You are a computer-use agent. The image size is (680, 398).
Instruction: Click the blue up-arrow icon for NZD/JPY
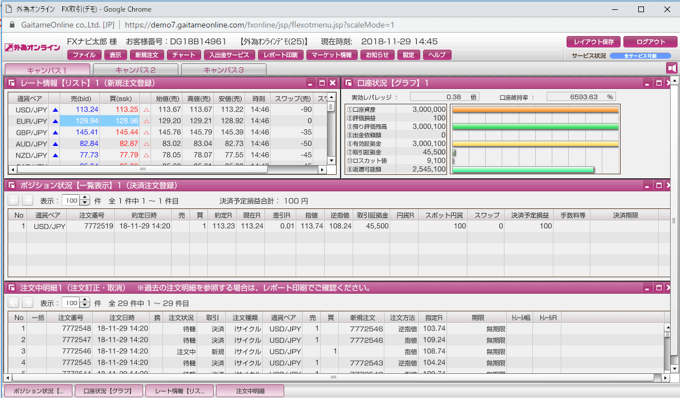[55, 155]
